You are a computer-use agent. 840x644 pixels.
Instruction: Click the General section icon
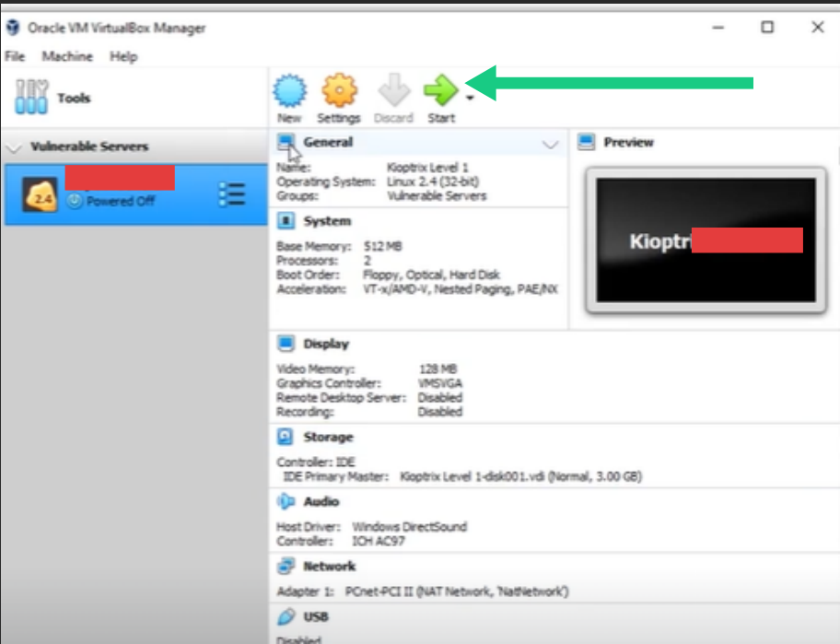pos(286,142)
